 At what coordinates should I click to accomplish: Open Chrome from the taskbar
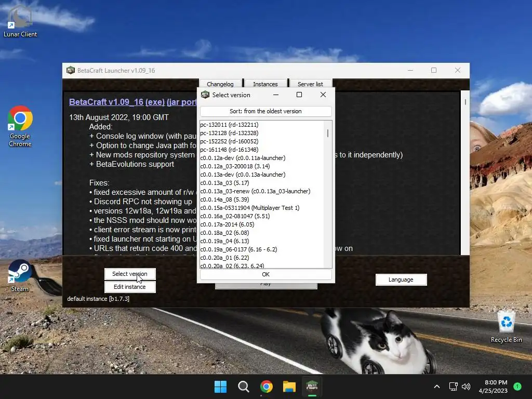point(267,387)
